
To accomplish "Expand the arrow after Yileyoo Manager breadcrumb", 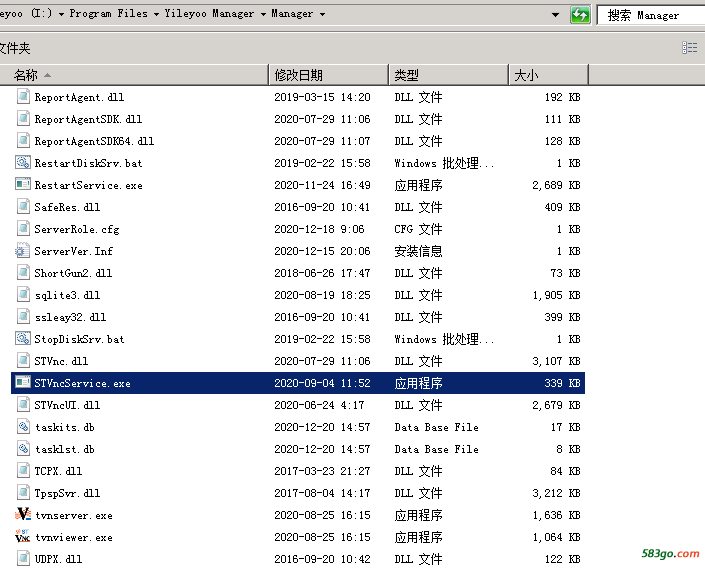I will tap(263, 14).
